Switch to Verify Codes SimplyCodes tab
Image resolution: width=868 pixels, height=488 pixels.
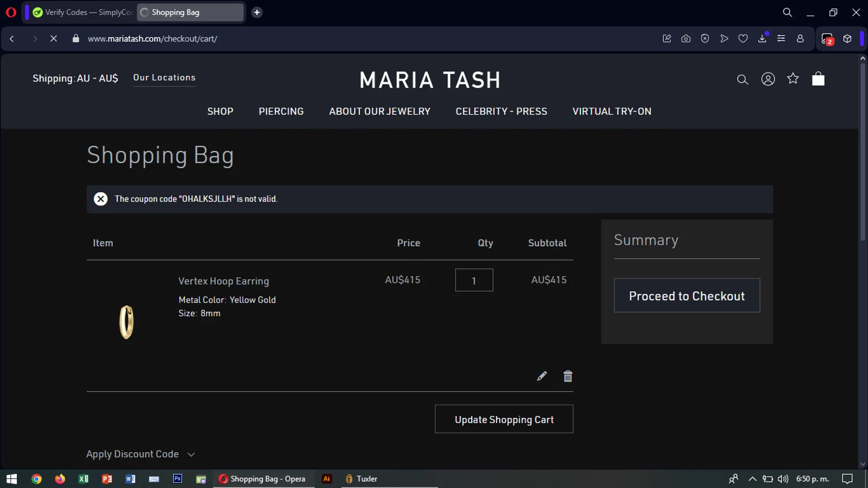point(83,12)
